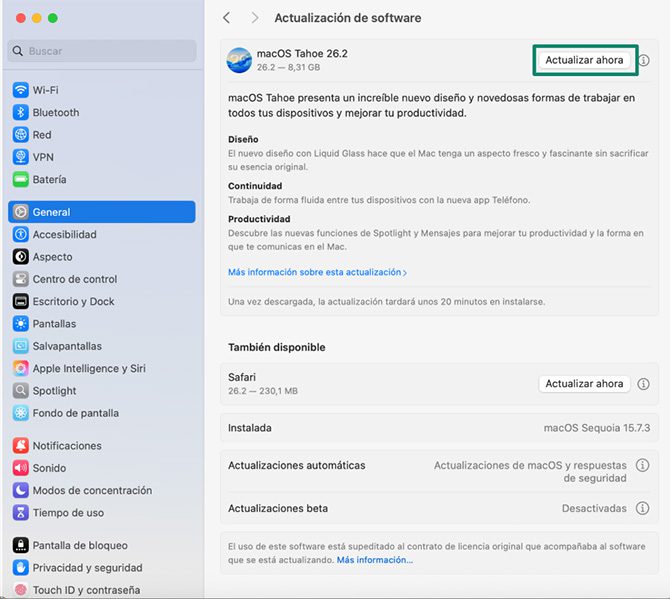Go back using the left chevron
670x599 pixels.
pyautogui.click(x=227, y=18)
